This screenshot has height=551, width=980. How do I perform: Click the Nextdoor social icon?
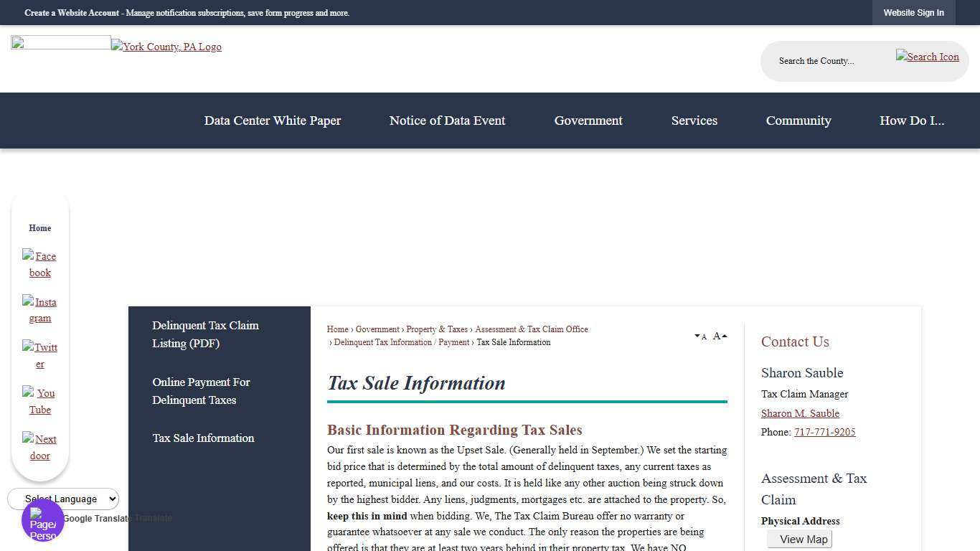pos(39,447)
